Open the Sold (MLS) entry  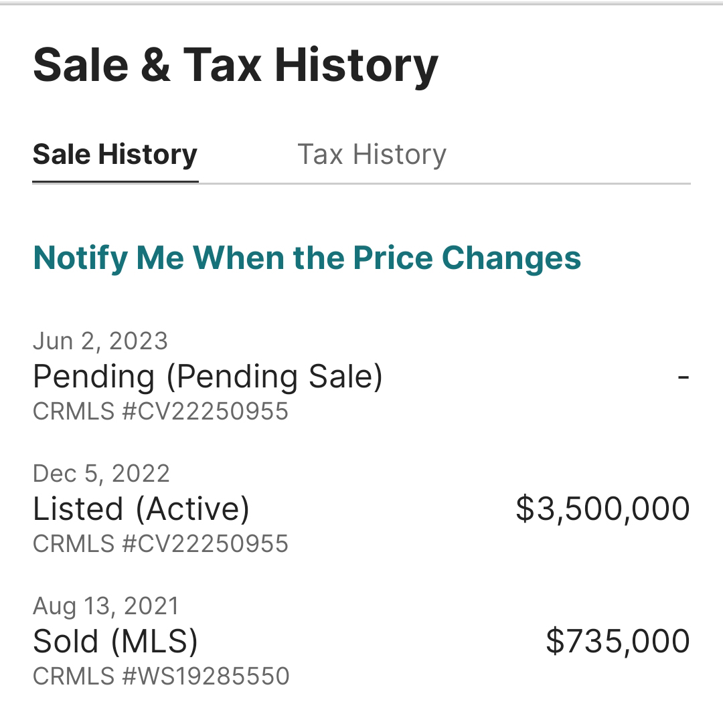(115, 641)
